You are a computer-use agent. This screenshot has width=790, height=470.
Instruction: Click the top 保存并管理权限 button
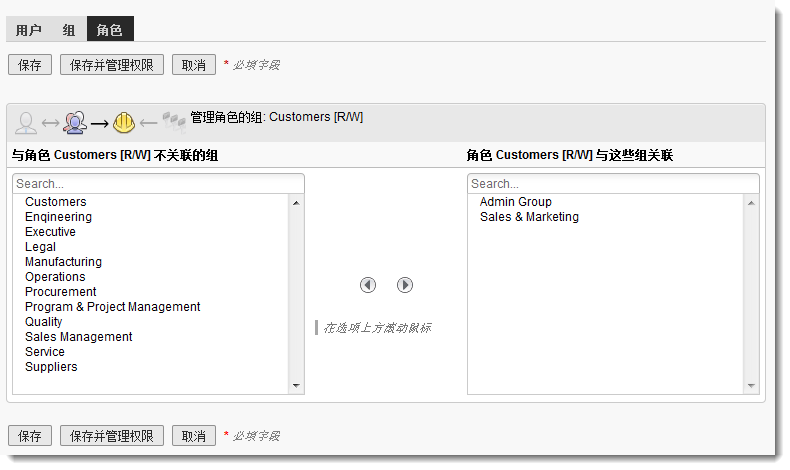(x=112, y=65)
